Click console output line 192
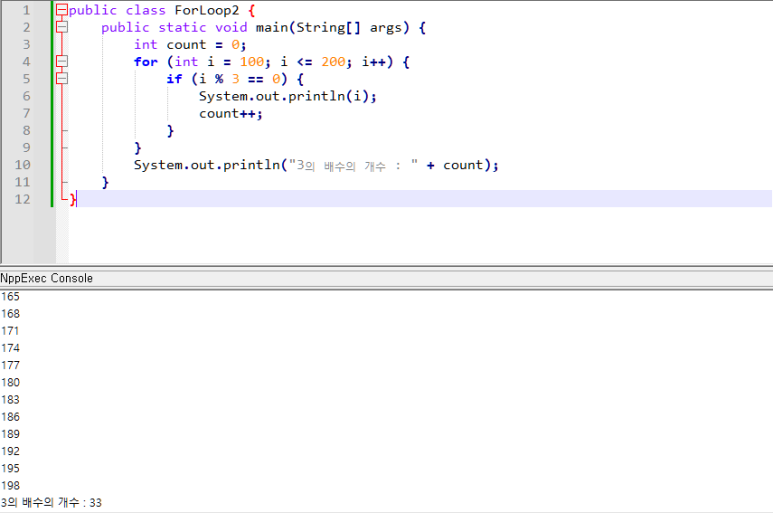The image size is (773, 513). click(10, 451)
